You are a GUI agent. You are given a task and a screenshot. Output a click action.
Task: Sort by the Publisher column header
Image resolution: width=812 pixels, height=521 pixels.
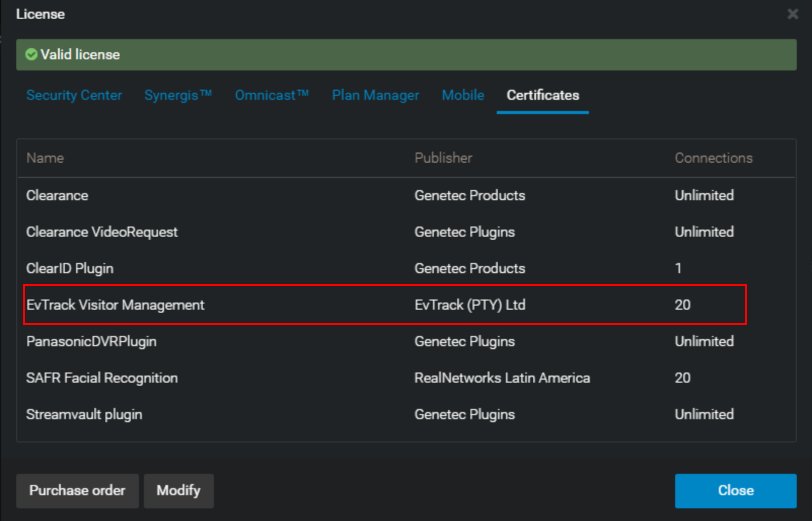(x=444, y=158)
